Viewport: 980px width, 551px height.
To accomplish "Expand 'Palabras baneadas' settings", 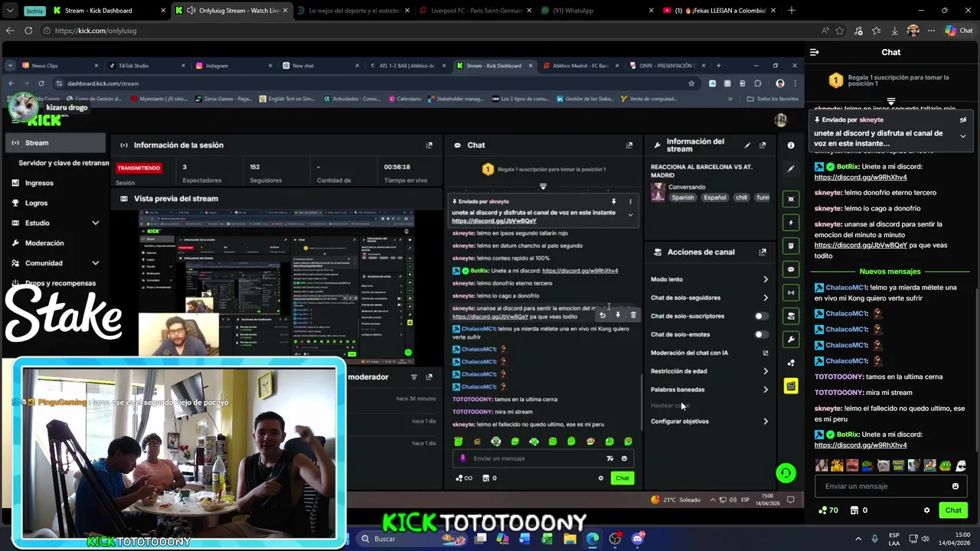I will click(765, 390).
